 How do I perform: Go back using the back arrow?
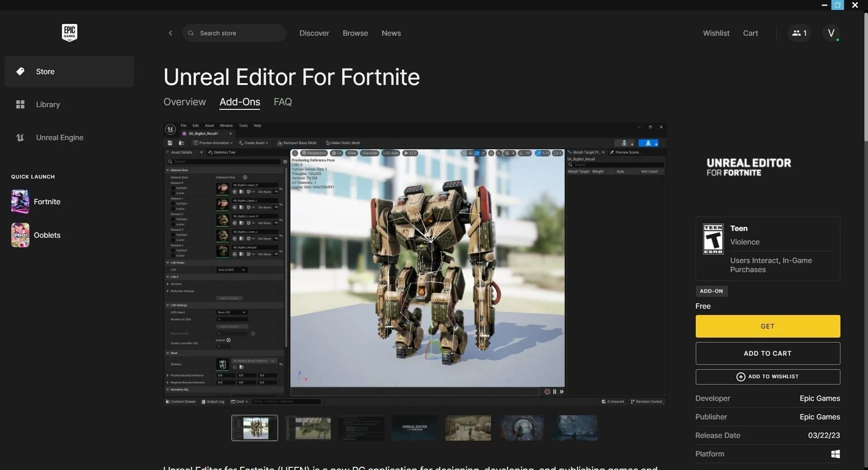[x=170, y=33]
